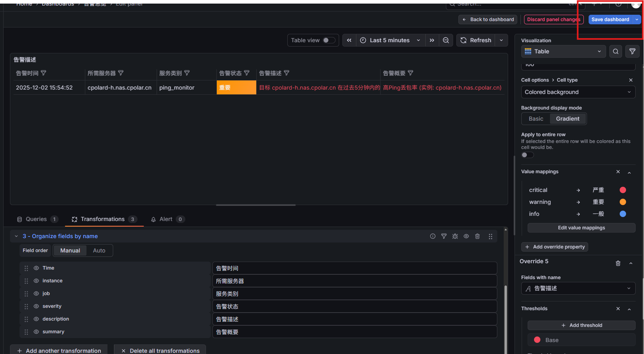Open the Colored background cell type dropdown
The width and height of the screenshot is (644, 354).
pyautogui.click(x=578, y=92)
